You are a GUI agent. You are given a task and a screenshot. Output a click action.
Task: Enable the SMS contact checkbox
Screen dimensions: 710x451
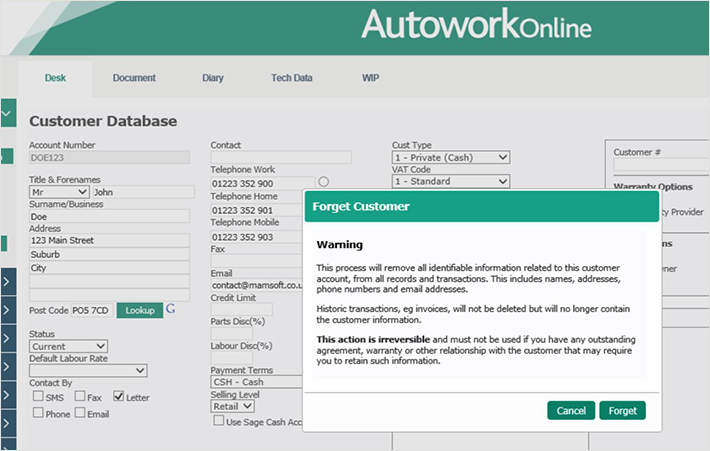pos(38,396)
